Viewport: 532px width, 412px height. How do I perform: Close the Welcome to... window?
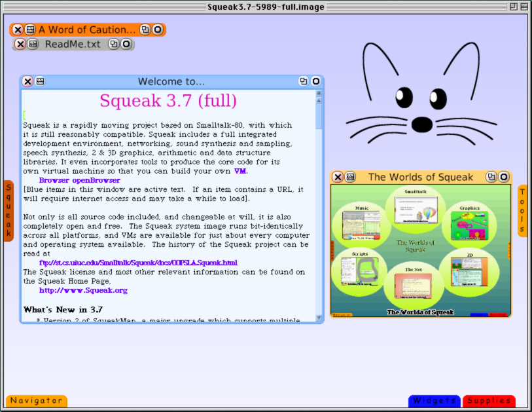[27, 81]
